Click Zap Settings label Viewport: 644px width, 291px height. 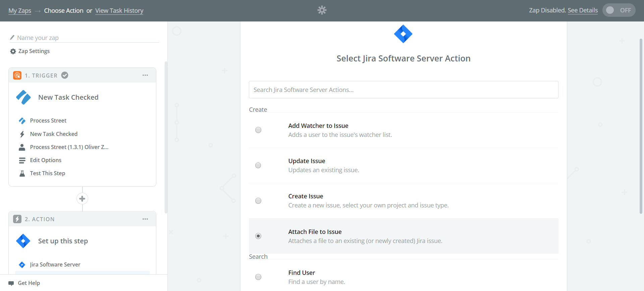pos(34,51)
